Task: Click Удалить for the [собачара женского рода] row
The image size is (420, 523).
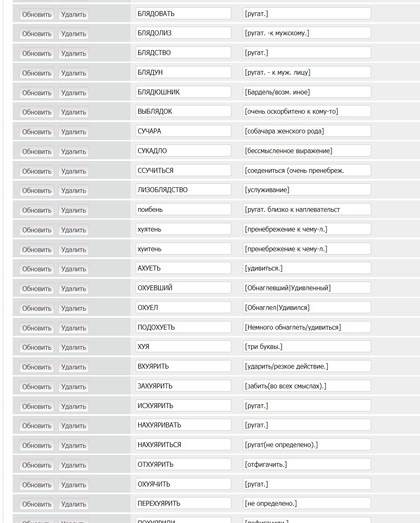Action: click(73, 132)
